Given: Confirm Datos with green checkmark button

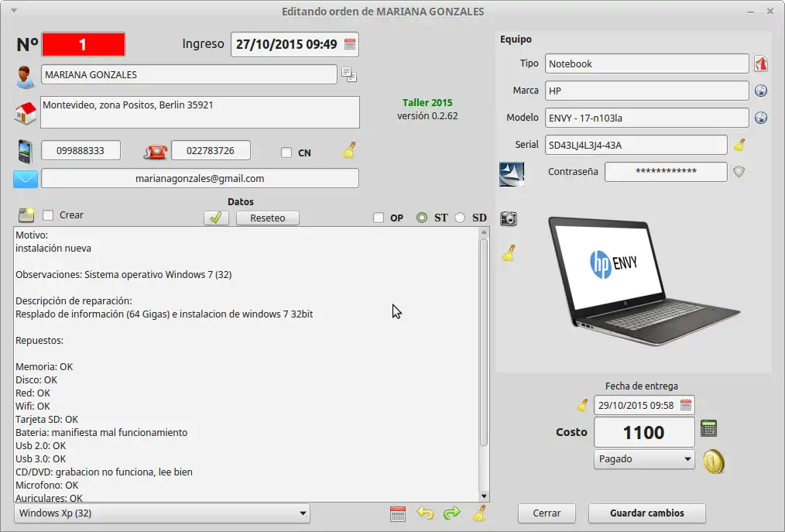Looking at the screenshot, I should point(216,218).
